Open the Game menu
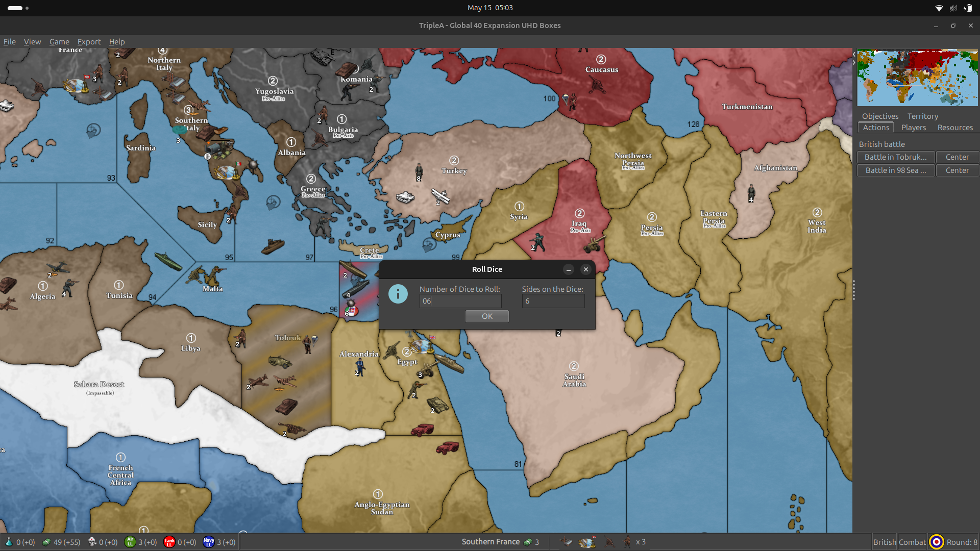 click(59, 42)
